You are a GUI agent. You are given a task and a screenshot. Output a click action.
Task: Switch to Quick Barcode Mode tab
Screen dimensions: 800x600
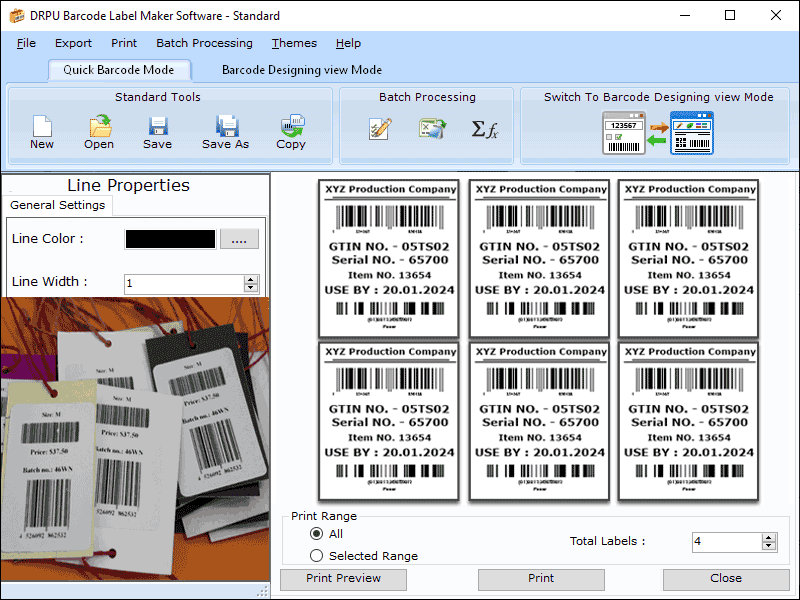pos(119,70)
